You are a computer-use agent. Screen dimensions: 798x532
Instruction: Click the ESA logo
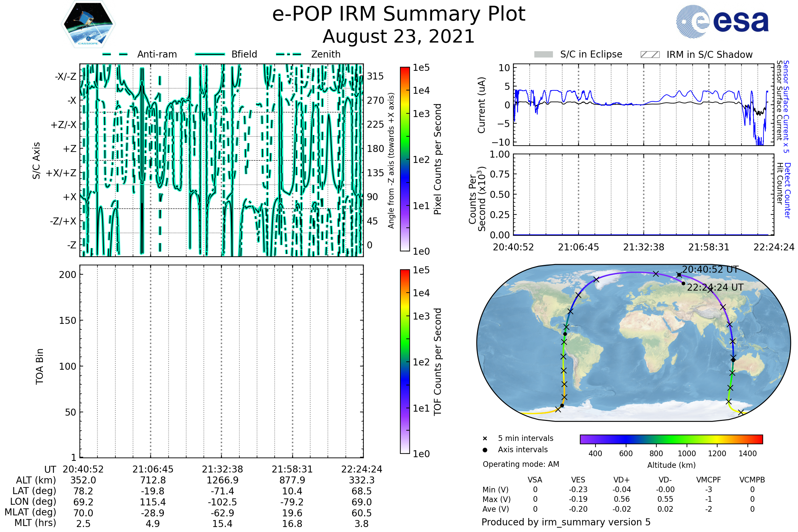722,22
